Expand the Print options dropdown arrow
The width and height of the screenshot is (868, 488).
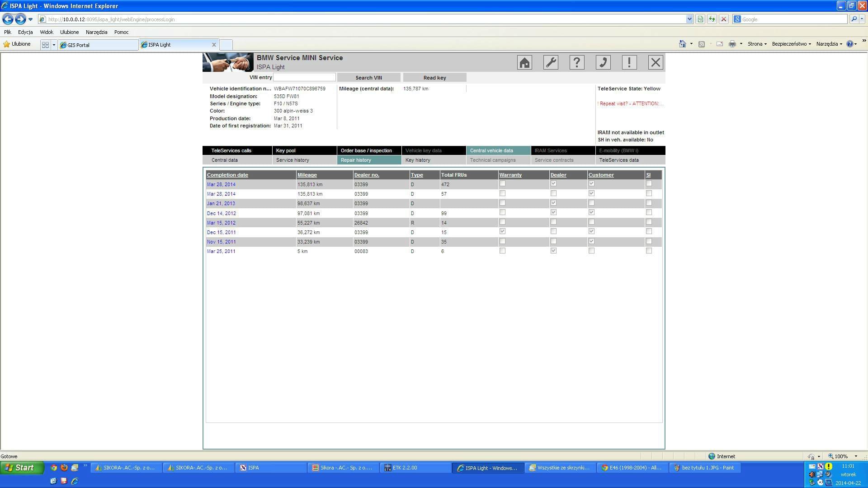[x=741, y=44]
